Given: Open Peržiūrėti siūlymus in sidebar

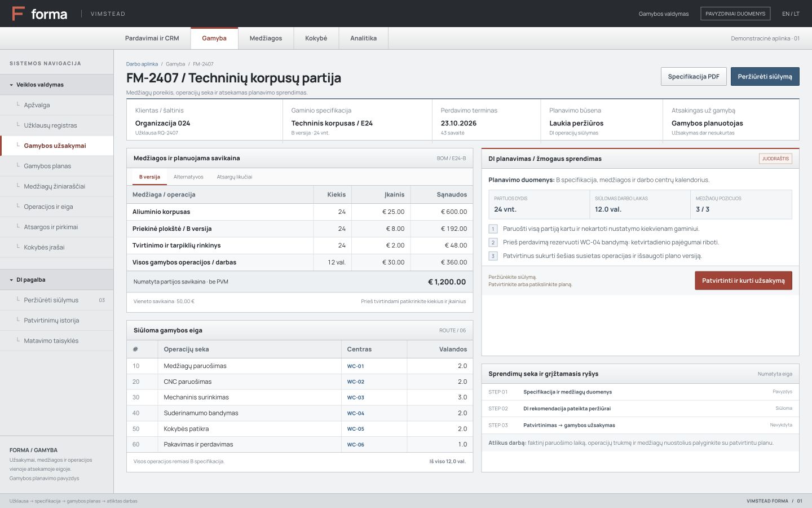Looking at the screenshot, I should pos(56,300).
